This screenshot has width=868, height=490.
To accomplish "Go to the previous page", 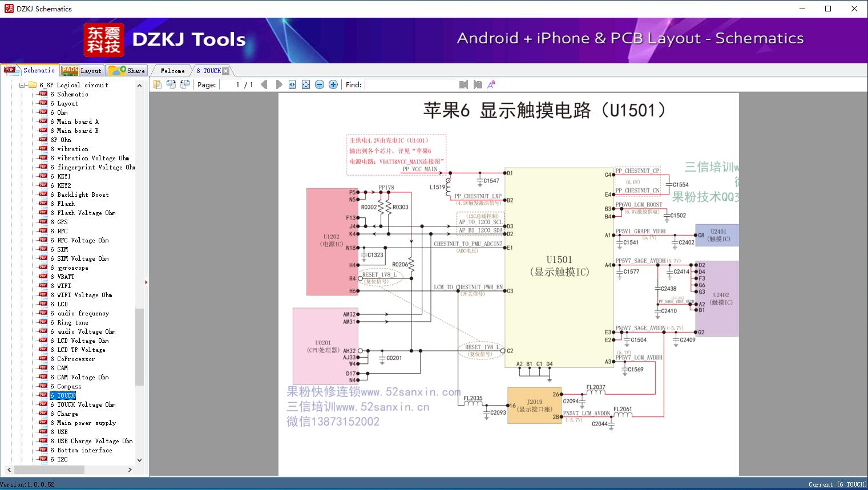I will pos(264,84).
